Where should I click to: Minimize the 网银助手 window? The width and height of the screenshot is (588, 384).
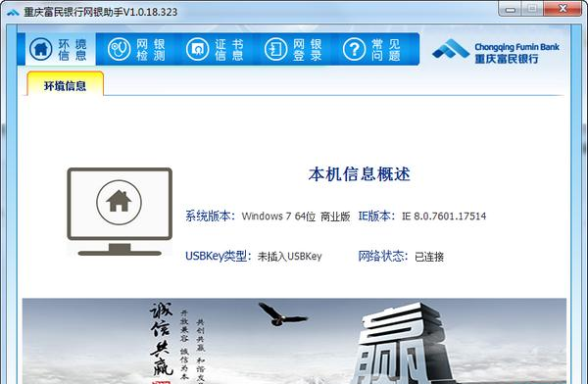pyautogui.click(x=510, y=9)
